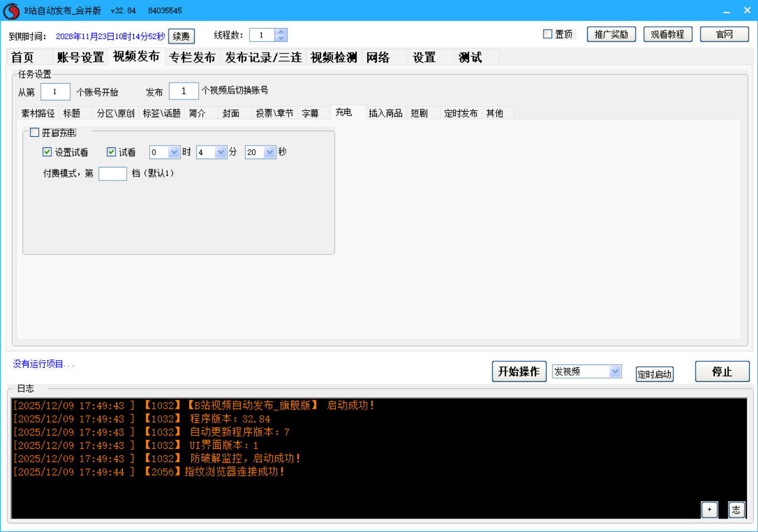Enable the 开启充电 checkbox
This screenshot has height=532, width=758.
coord(35,133)
